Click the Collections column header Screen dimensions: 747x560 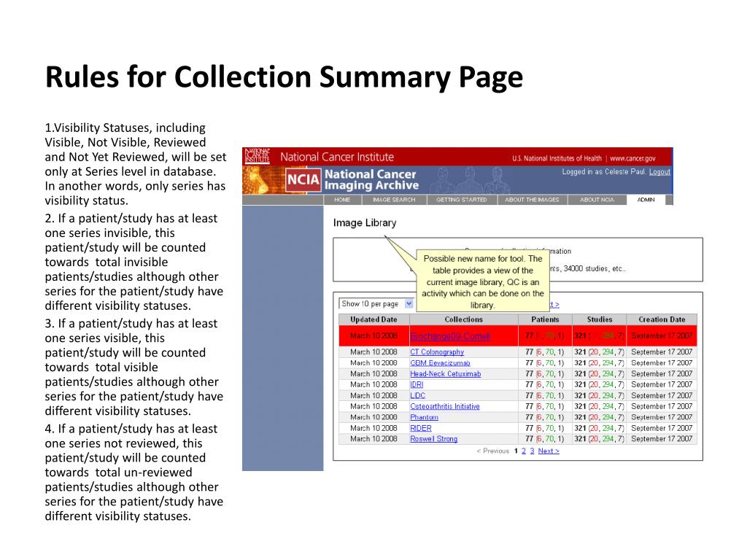point(463,319)
